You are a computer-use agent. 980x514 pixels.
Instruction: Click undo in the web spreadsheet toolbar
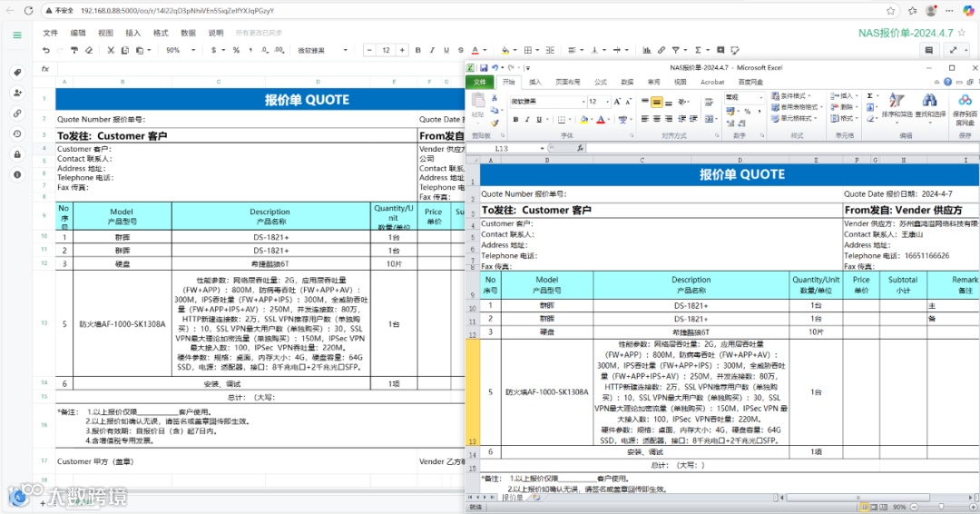[46, 50]
